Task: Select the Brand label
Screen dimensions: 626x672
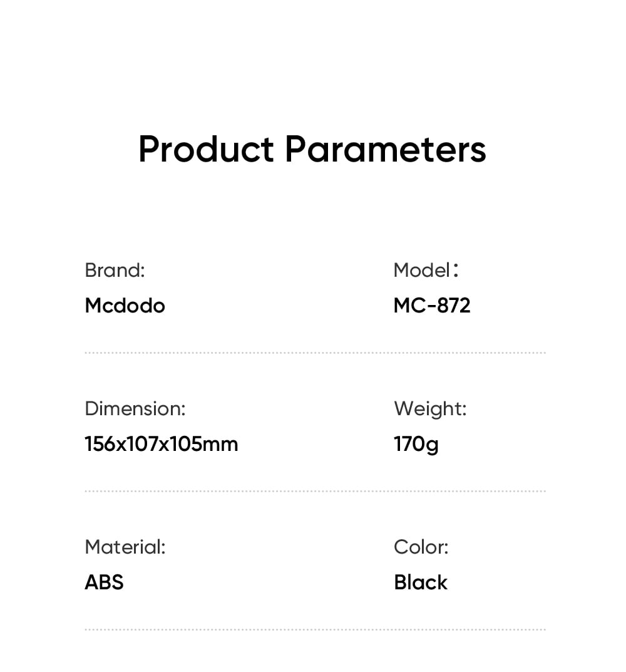Action: point(115,271)
